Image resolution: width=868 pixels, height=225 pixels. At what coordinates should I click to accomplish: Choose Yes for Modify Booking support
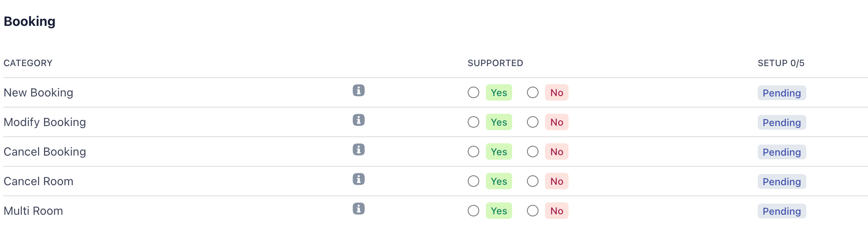click(x=473, y=122)
